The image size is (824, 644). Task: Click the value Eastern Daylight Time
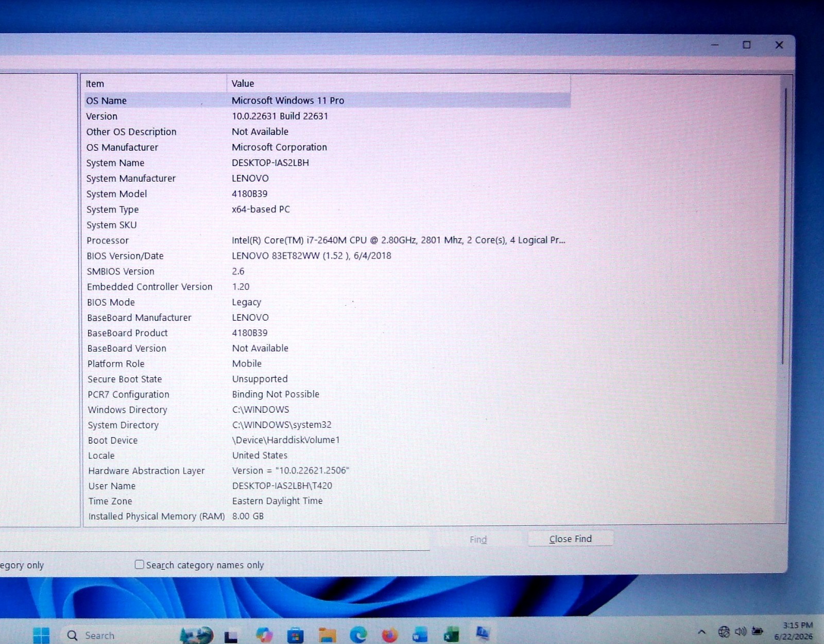pos(277,501)
